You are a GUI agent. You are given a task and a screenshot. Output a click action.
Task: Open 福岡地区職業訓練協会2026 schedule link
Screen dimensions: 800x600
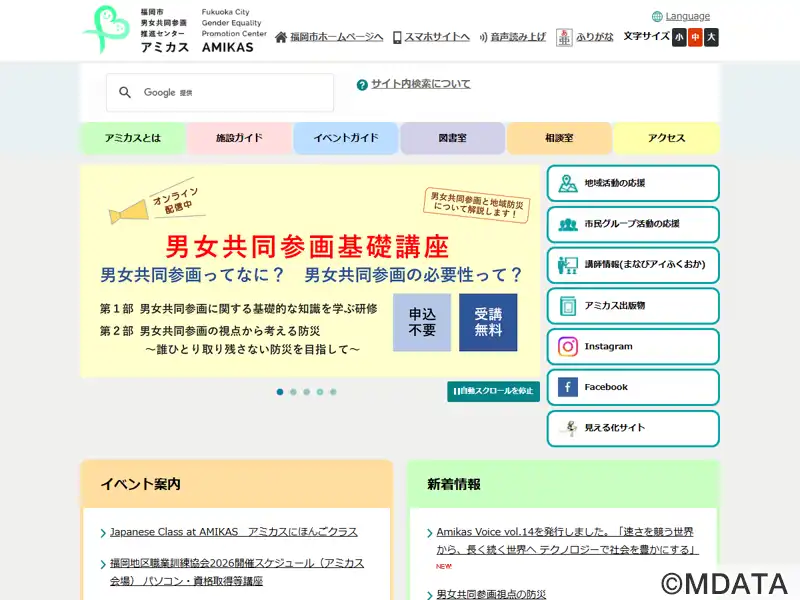click(x=237, y=572)
